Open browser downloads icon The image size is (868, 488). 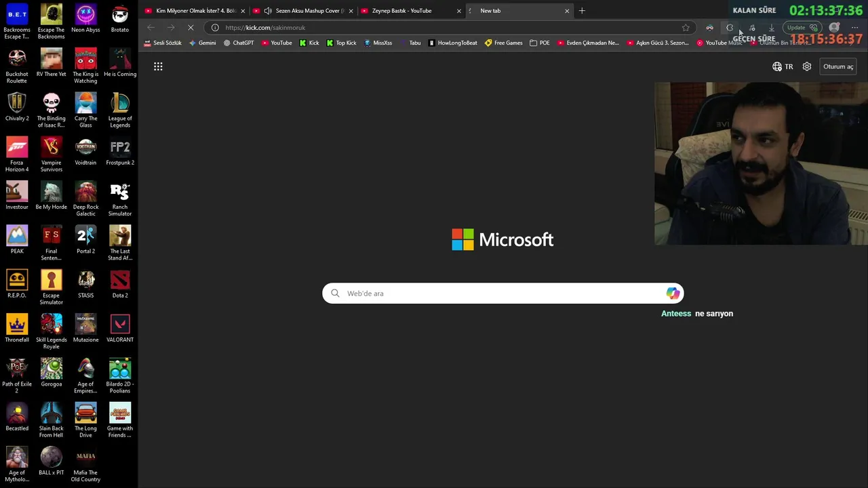[x=771, y=28]
